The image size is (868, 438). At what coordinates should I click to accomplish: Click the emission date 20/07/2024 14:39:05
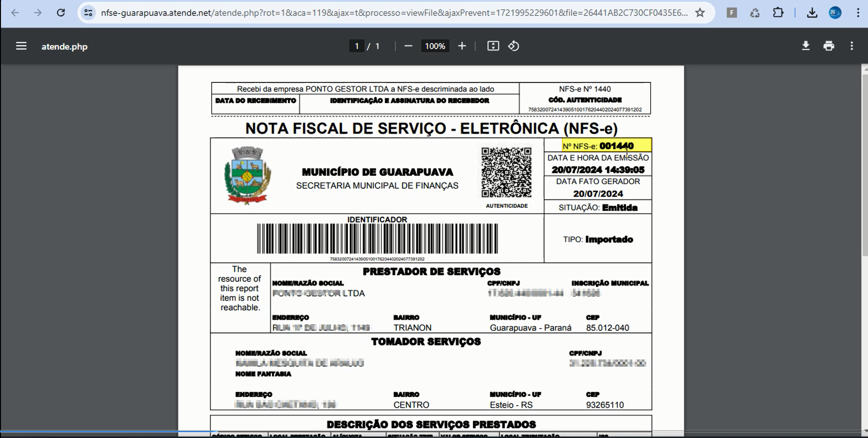click(598, 170)
